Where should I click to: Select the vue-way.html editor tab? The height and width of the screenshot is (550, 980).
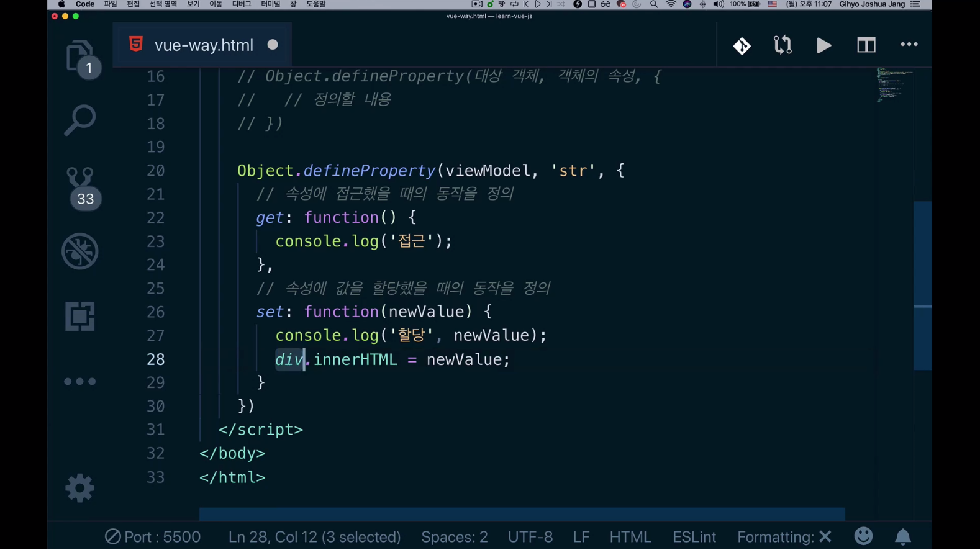tap(203, 45)
